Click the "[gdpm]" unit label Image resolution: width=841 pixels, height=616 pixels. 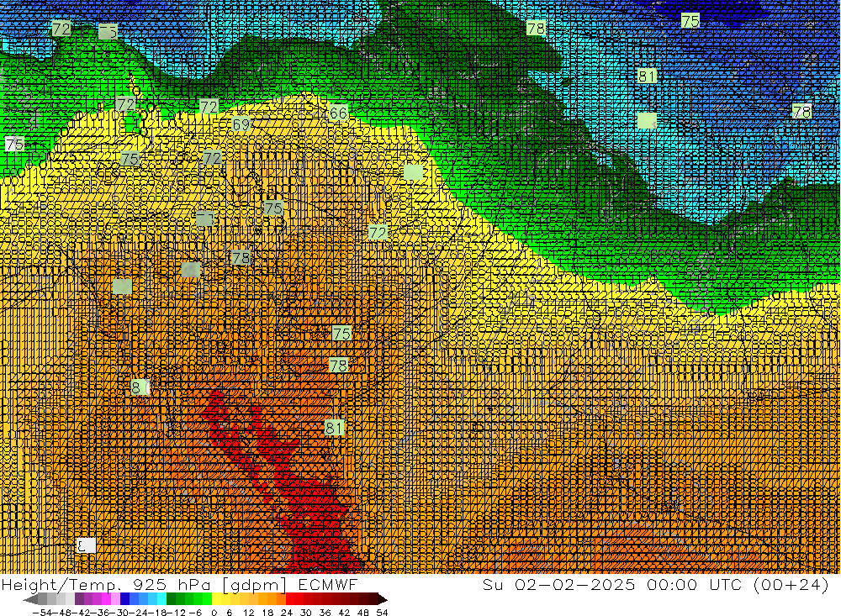[254, 586]
